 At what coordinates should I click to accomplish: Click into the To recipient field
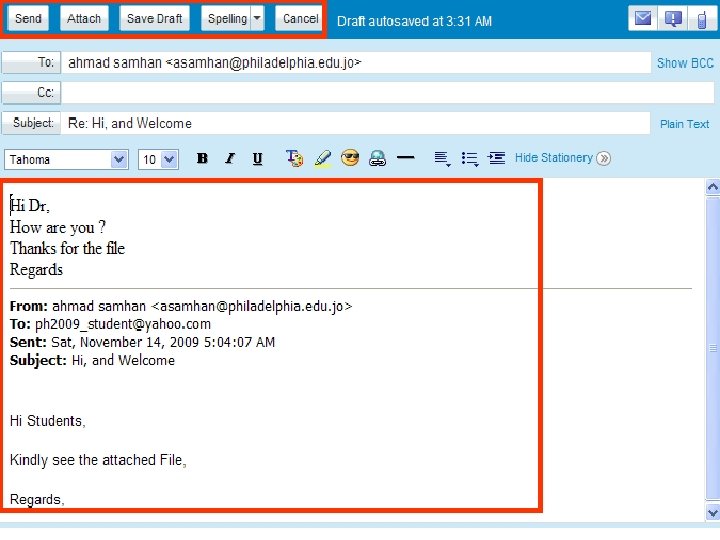point(356,62)
